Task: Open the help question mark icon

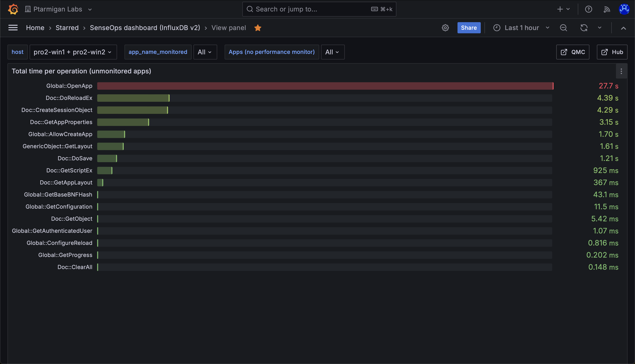Action: click(x=588, y=9)
